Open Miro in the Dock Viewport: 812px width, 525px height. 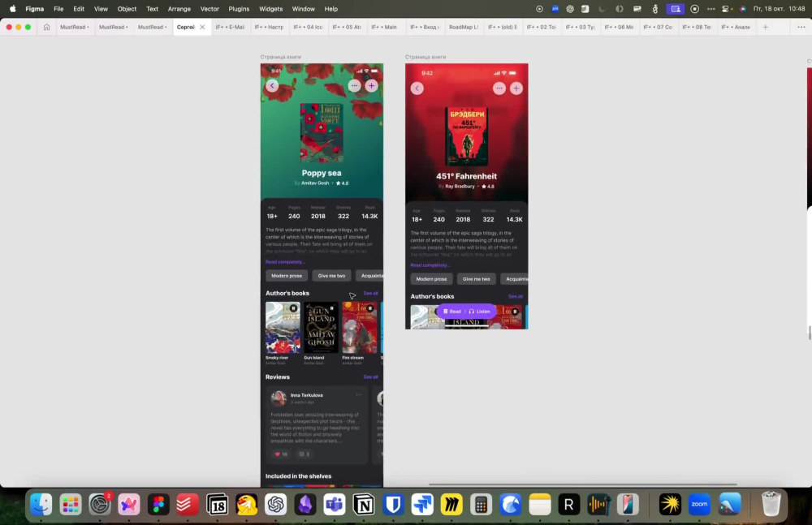coord(451,504)
